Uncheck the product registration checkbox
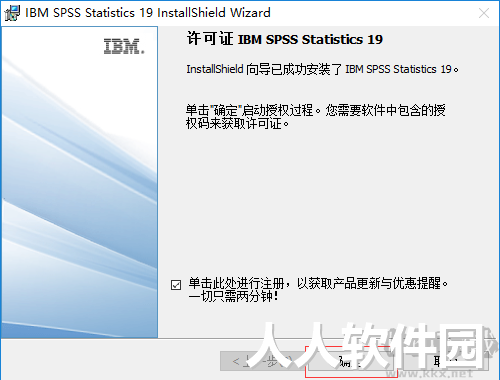The image size is (500, 380). pos(176,285)
